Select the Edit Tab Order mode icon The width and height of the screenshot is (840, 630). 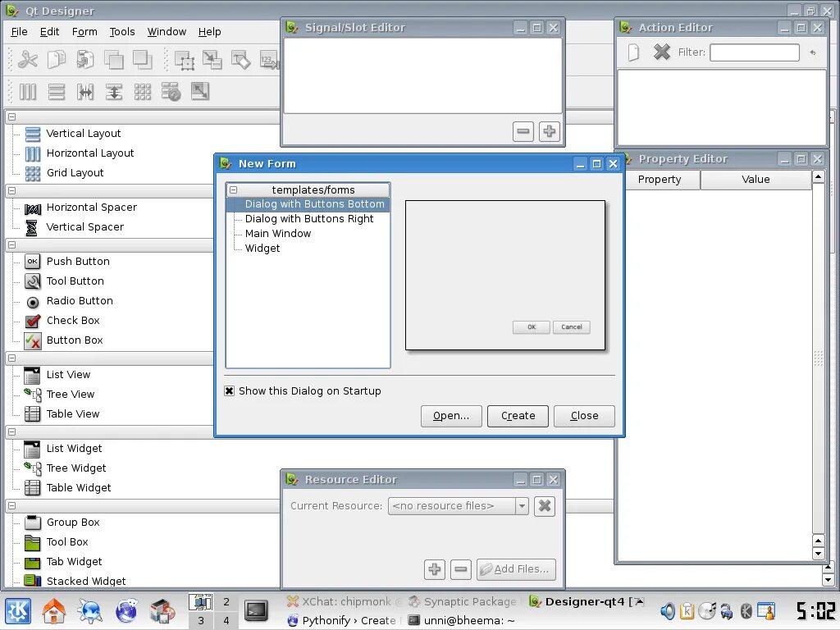[269, 59]
